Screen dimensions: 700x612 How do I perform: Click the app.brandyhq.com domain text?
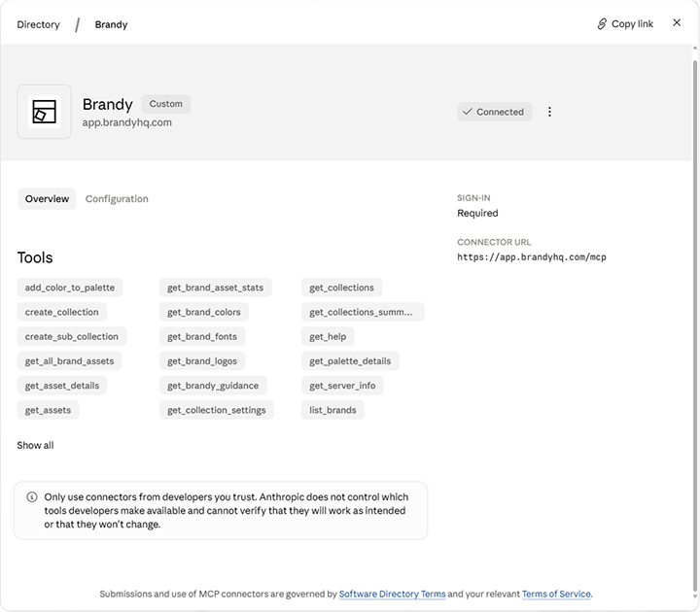tap(126, 122)
